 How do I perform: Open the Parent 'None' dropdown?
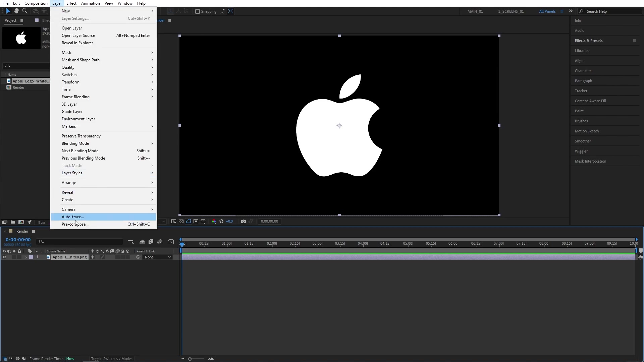(158, 257)
